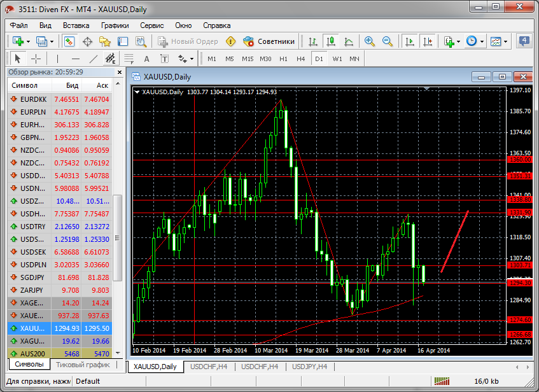Open the Data Window crosshair-circle icon
This screenshot has width=539, height=392.
pyautogui.click(x=87, y=41)
